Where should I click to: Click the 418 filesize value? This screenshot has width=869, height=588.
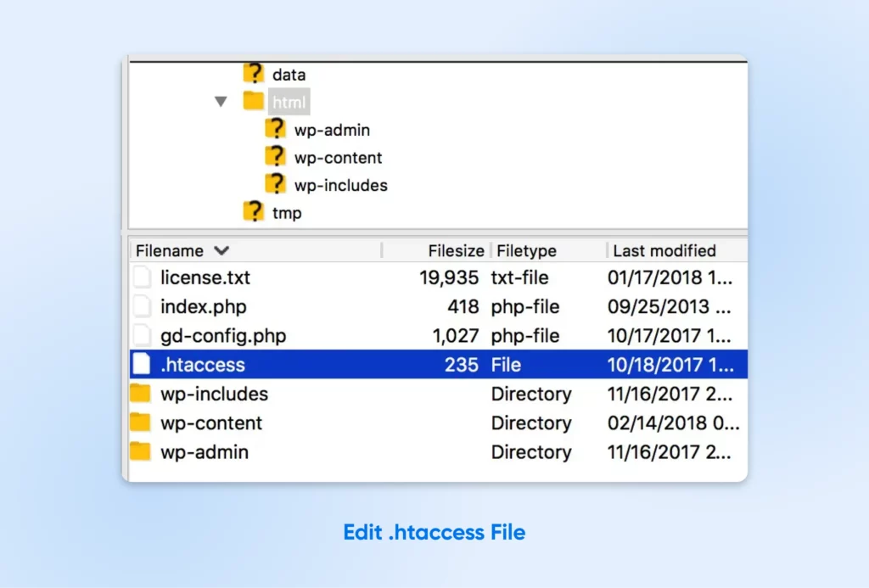click(x=463, y=306)
